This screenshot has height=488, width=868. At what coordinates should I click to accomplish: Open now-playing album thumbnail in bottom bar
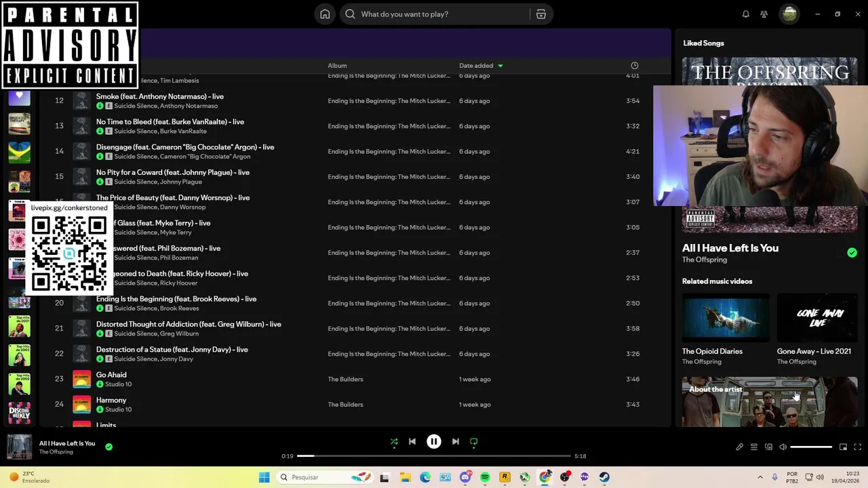tap(19, 447)
